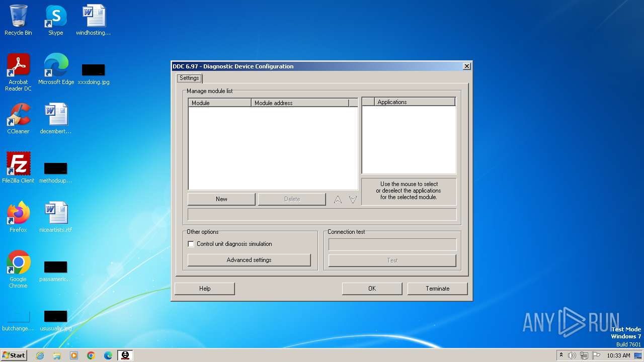Open butchange desktop file
Image resolution: width=644 pixels, height=362 pixels.
click(x=18, y=320)
